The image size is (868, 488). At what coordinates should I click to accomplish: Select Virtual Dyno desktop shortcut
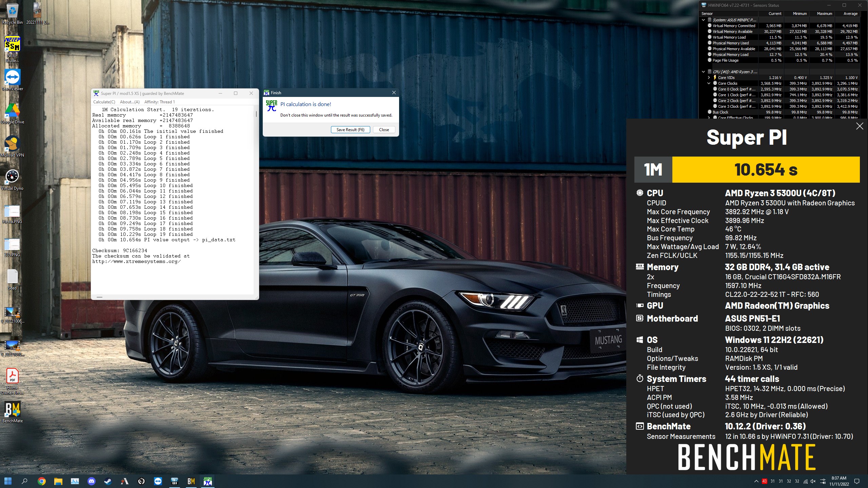12,180
